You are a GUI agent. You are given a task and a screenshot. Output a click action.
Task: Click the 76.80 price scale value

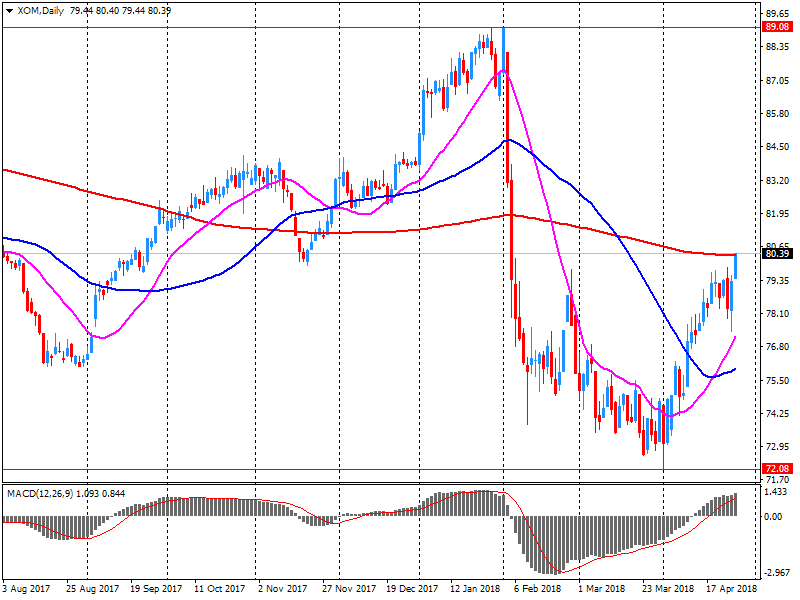(x=777, y=346)
